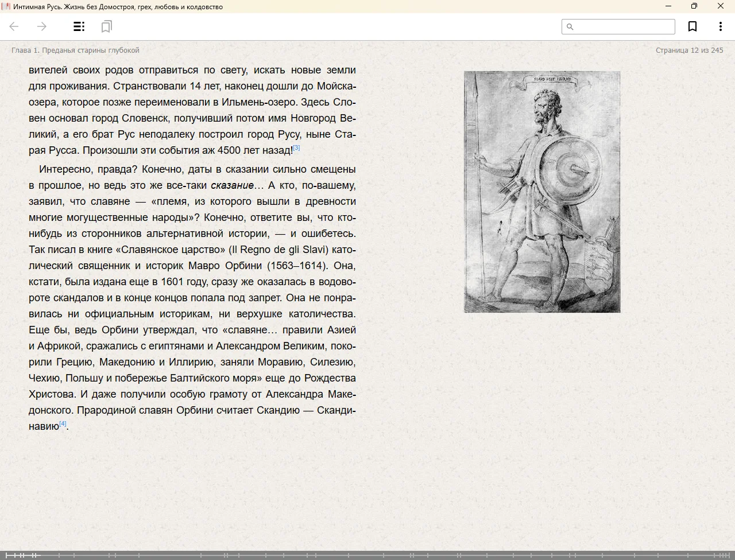Jump to the end of progress bar
The width and height of the screenshot is (735, 560).
point(728,555)
